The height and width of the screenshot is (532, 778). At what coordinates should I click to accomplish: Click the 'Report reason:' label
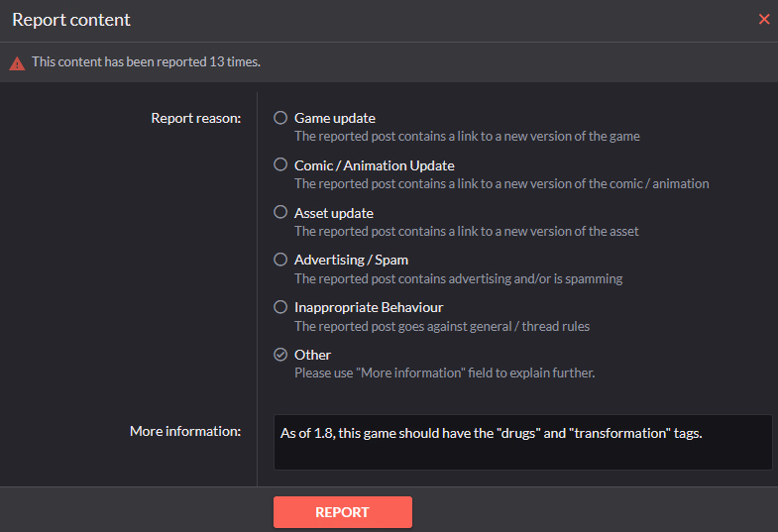point(196,118)
